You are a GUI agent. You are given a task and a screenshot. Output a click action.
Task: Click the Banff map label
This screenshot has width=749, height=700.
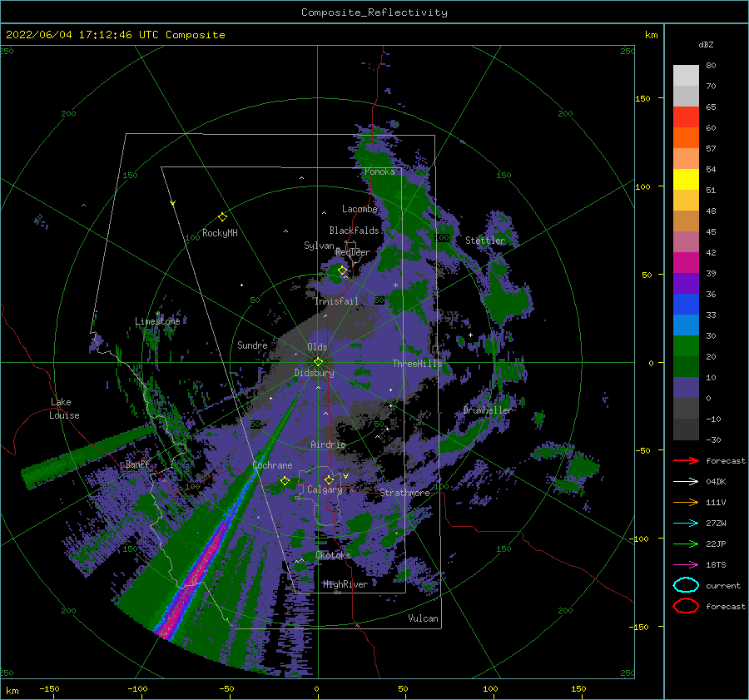point(137,464)
